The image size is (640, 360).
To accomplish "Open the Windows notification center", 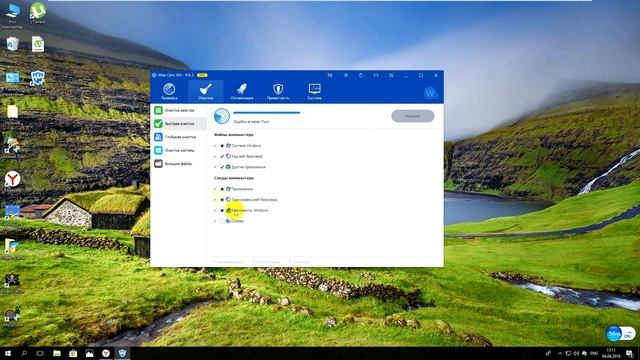I will tap(629, 353).
